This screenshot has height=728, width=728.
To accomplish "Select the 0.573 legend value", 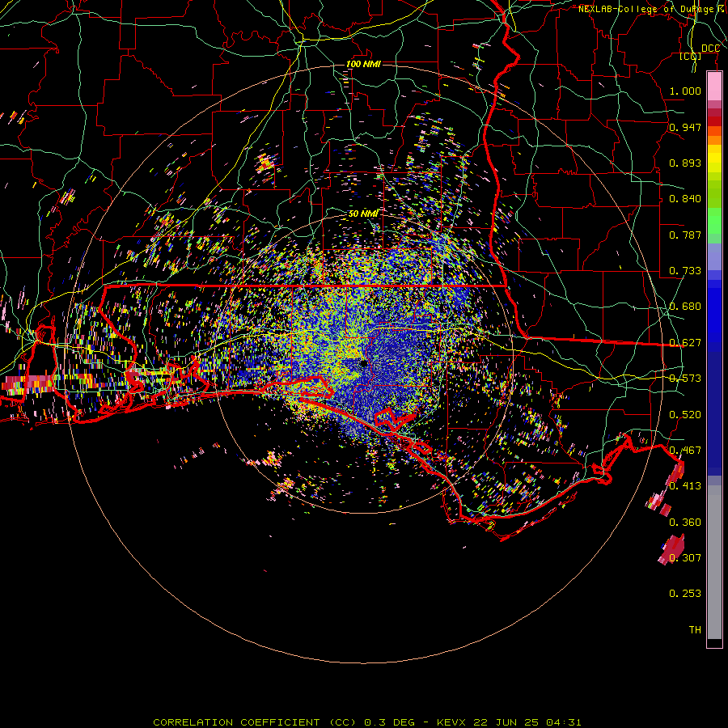I will pyautogui.click(x=685, y=379).
